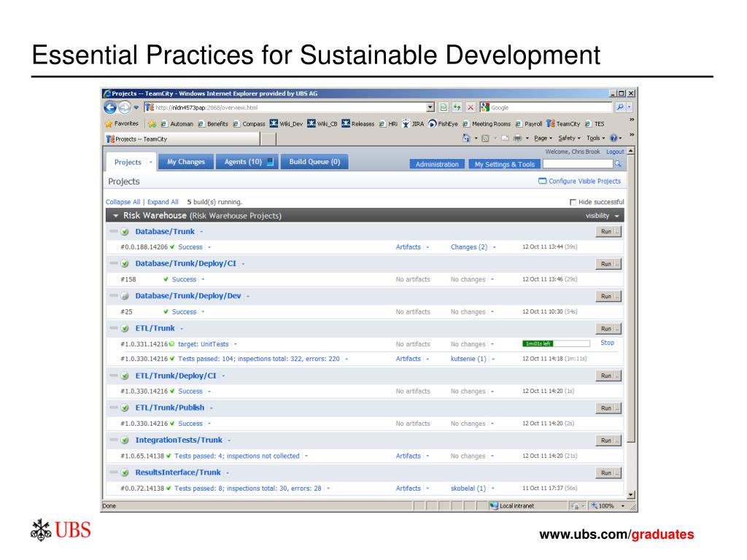
Task: Click the browser Forward arrow button
Action: click(x=124, y=108)
